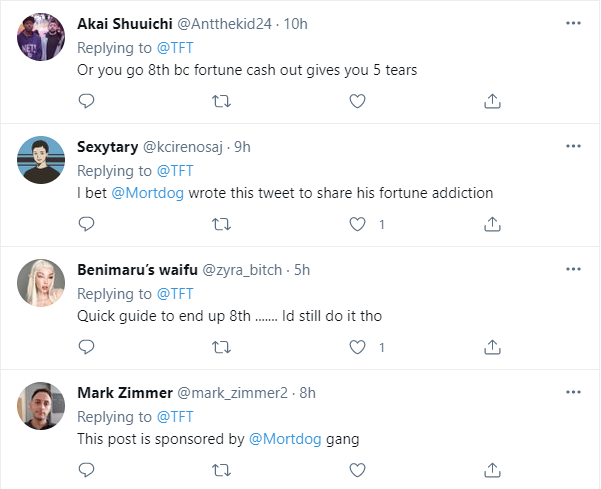Reply to Akai Shuuichi's tweet
601x489 pixels.
click(x=87, y=101)
